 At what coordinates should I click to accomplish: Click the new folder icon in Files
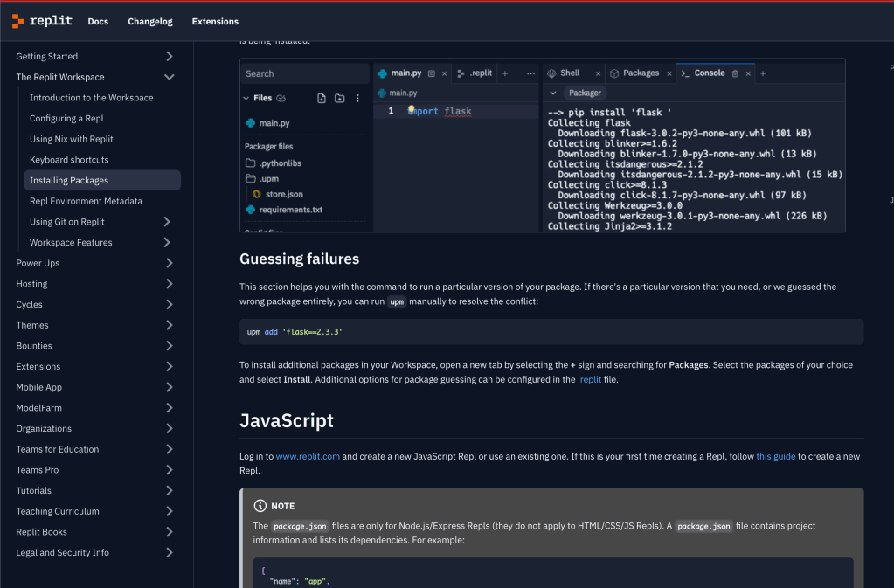click(x=340, y=98)
